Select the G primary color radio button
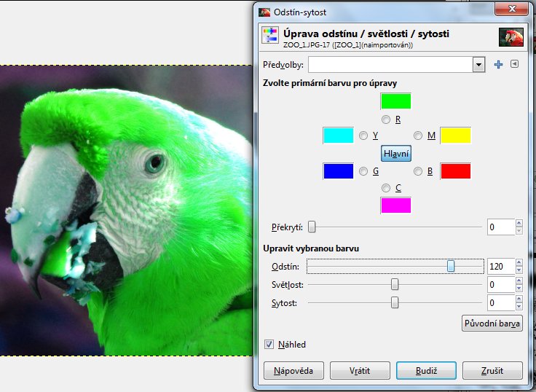536x392 pixels. point(363,171)
